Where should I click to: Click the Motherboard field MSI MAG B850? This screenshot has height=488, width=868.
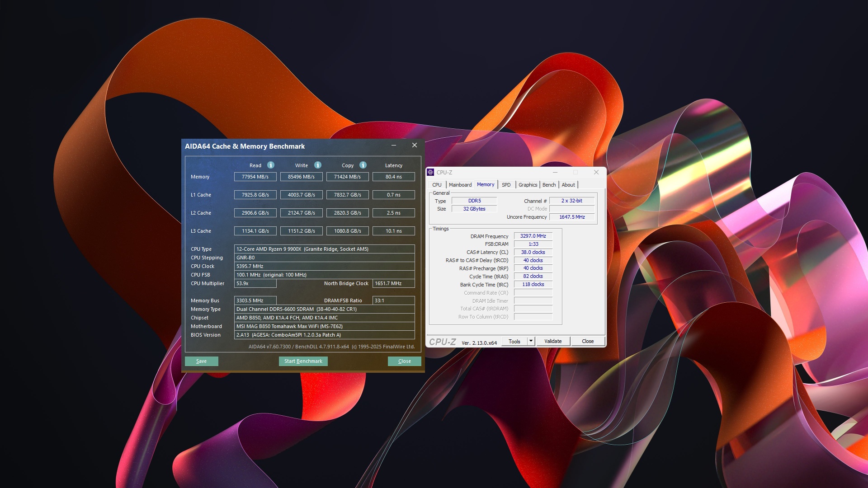click(325, 326)
